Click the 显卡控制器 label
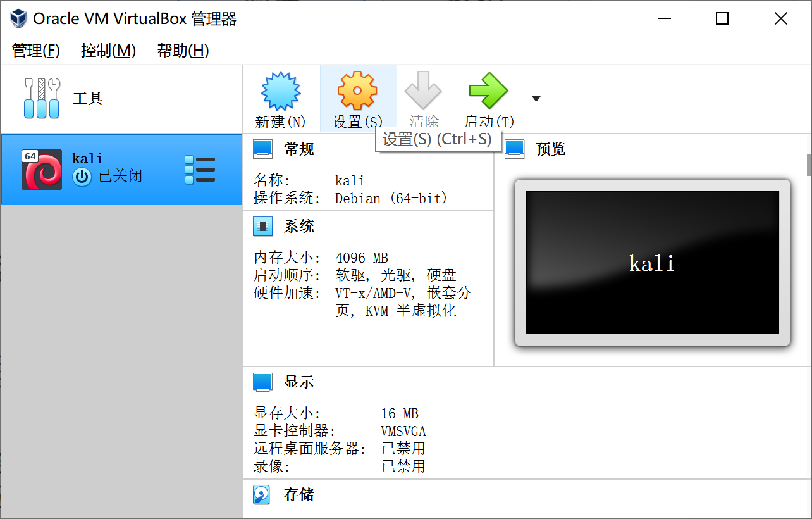 pos(294,432)
